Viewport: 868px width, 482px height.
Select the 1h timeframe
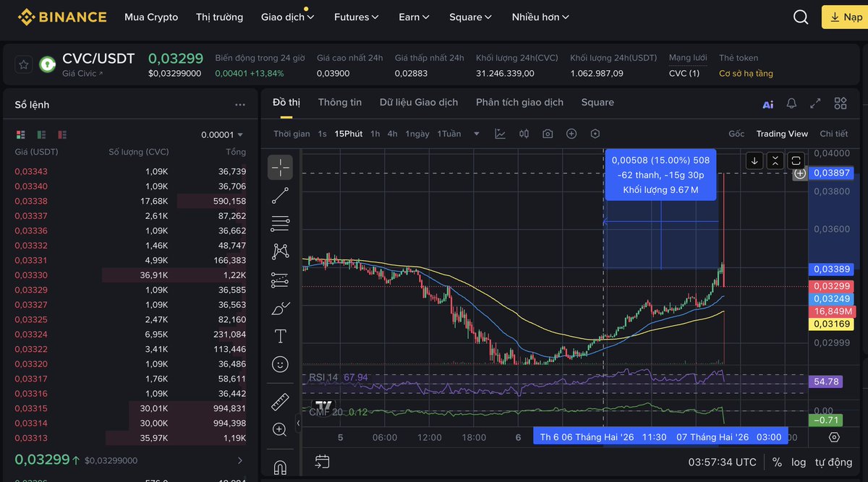pyautogui.click(x=375, y=134)
